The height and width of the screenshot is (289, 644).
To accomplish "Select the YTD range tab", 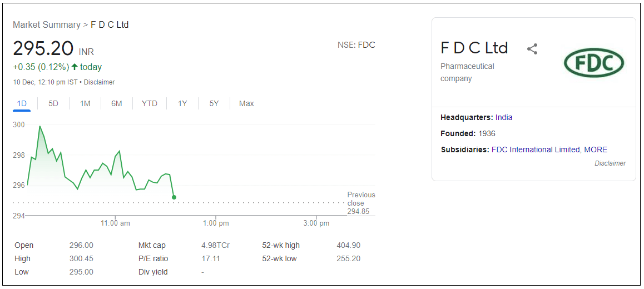I will click(x=150, y=103).
